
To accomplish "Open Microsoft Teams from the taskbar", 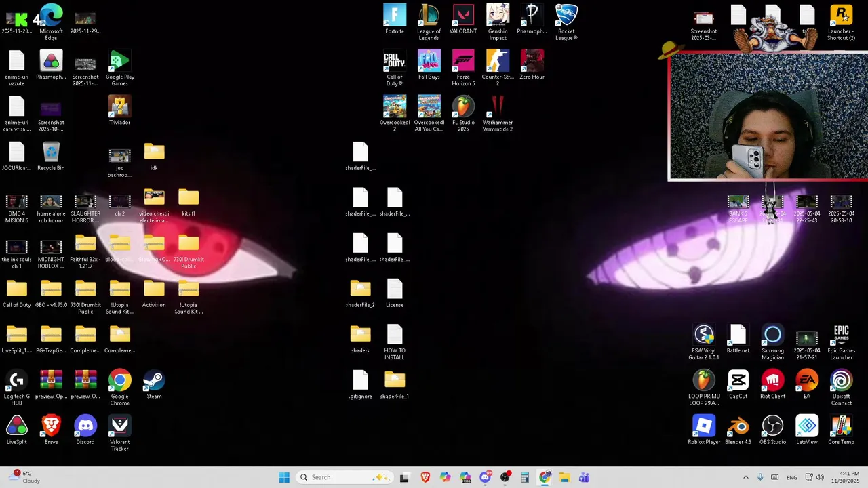I will point(584,477).
